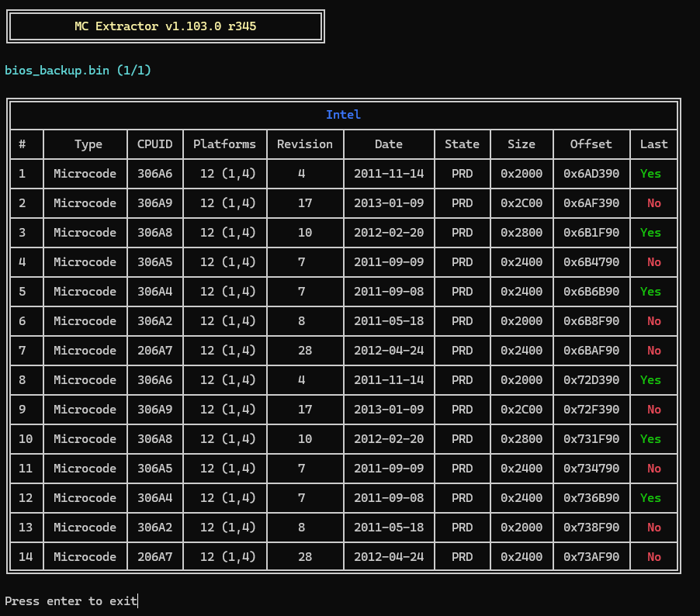This screenshot has height=616, width=700.
Task: Click the 2013-01-09 date in row 9
Action: (388, 410)
